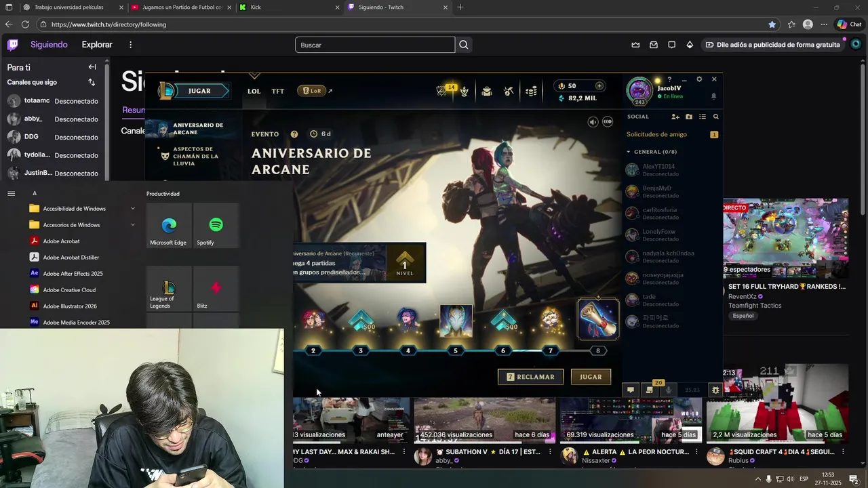Open Twitch user avatar menu
Screen dimensions: 868x488
coord(855,45)
